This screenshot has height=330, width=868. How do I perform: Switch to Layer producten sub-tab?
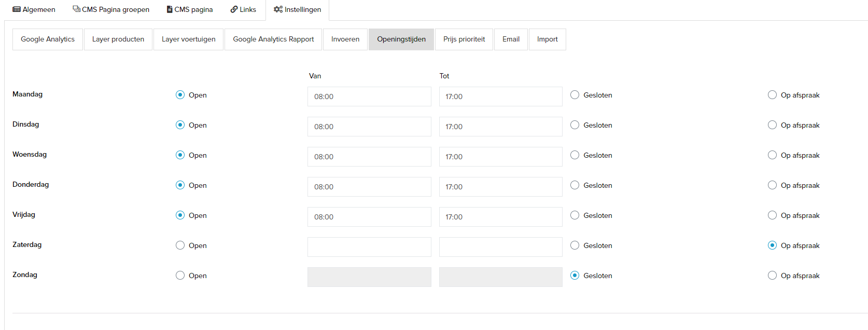tap(118, 39)
